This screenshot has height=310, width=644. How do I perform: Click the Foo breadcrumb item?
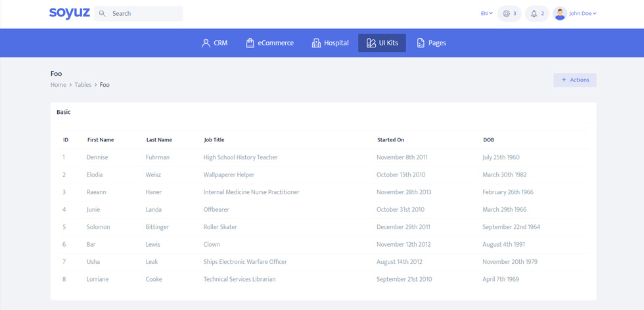[104, 85]
